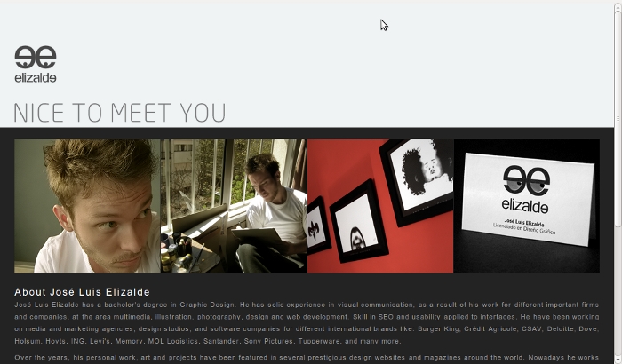
Task: Open the close-up face portrait photo
Action: [x=87, y=206]
